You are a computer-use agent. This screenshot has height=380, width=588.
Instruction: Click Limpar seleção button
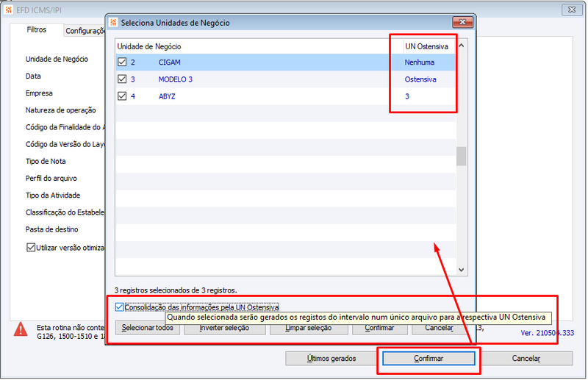coord(309,328)
